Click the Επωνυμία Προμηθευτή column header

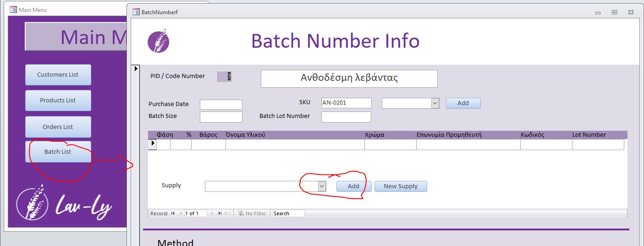449,135
